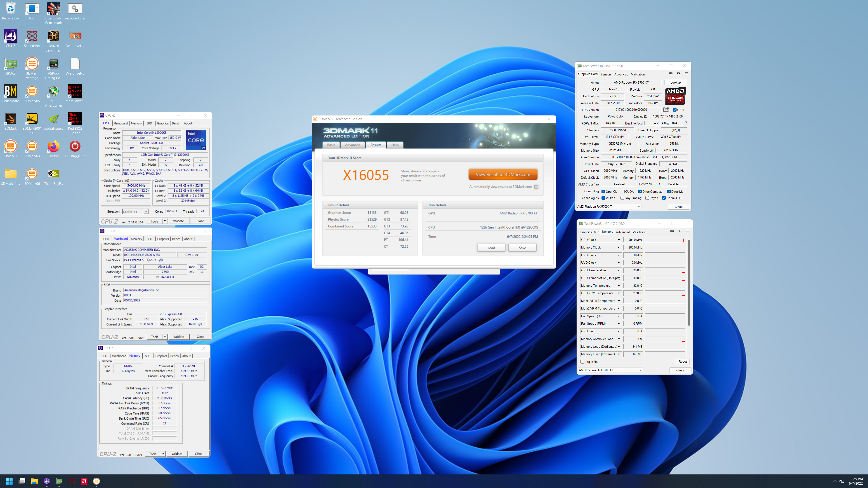Click the volume icon in system tray
The width and height of the screenshot is (868, 488).
tap(842, 481)
